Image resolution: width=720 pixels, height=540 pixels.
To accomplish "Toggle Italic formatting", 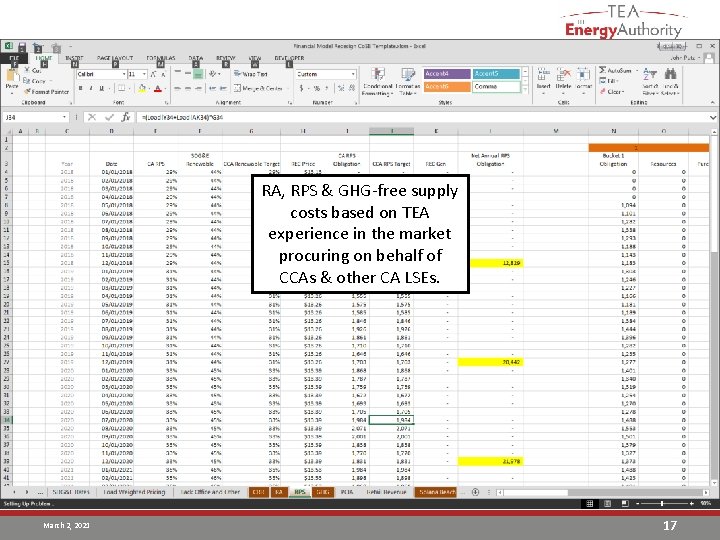I will pyautogui.click(x=91, y=88).
